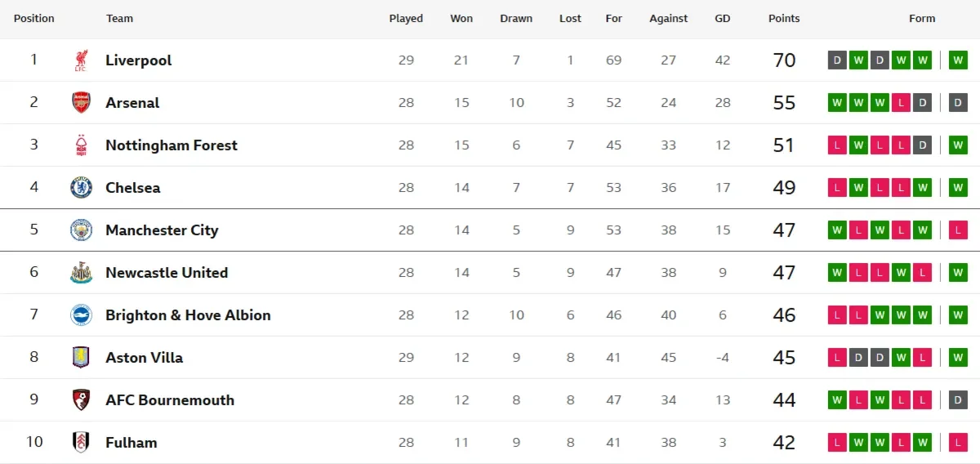980x464 pixels.
Task: Click the Form column header
Action: click(922, 18)
